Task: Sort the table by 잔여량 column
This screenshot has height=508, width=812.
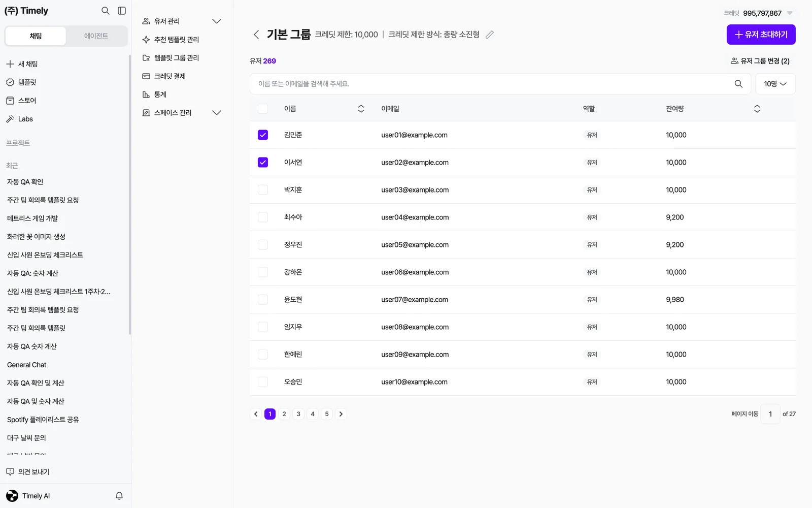Action: (757, 109)
